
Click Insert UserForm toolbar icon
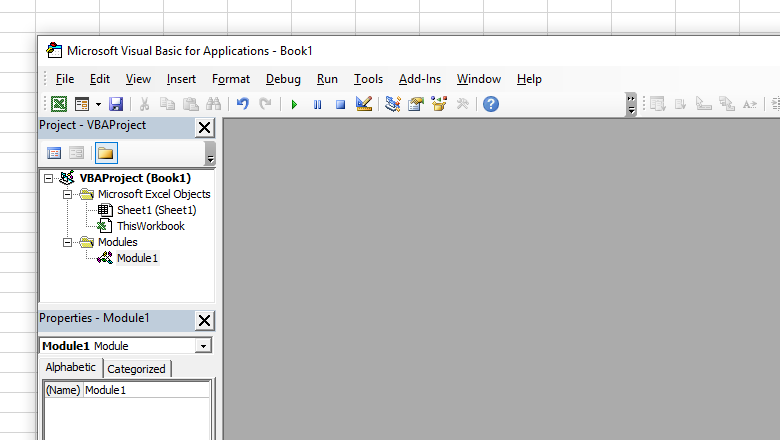pos(82,104)
